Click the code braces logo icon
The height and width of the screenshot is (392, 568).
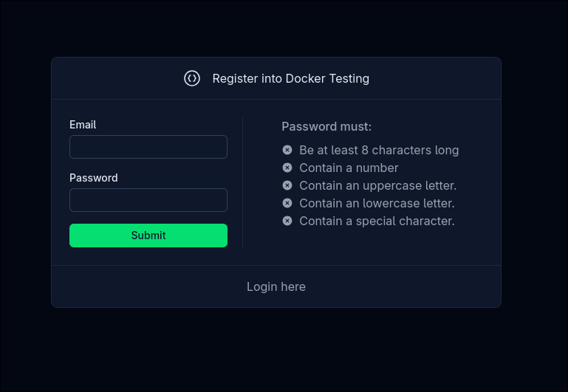pyautogui.click(x=192, y=78)
